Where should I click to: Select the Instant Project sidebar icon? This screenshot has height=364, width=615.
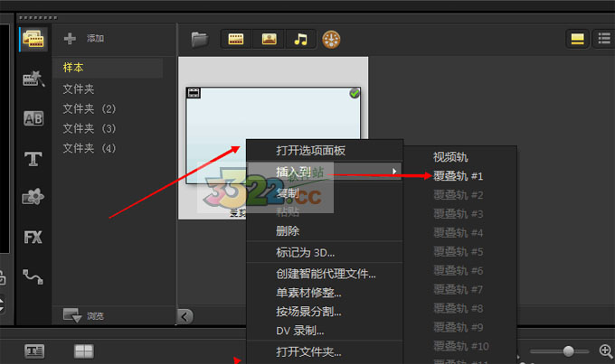click(x=33, y=79)
